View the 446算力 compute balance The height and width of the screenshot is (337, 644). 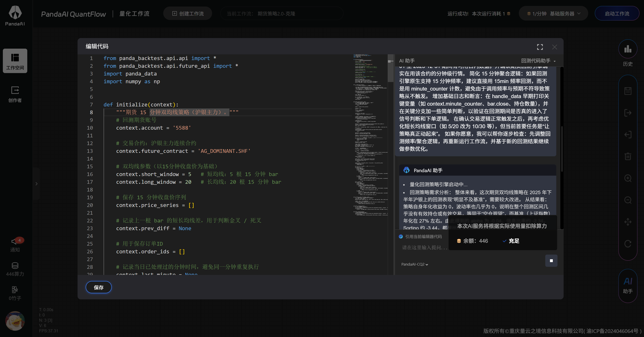(15, 269)
